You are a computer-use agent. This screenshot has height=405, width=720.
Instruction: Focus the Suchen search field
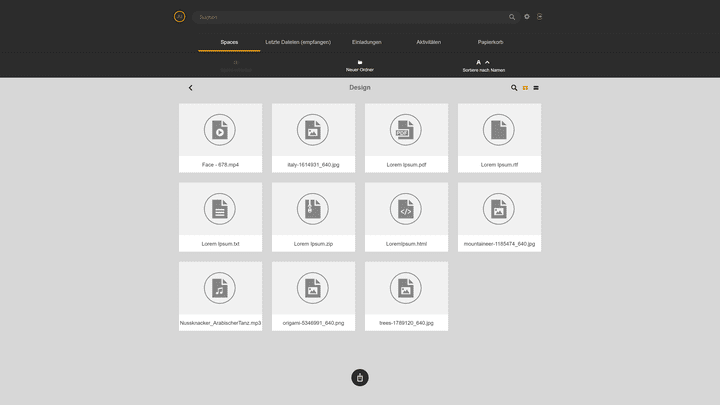click(350, 17)
